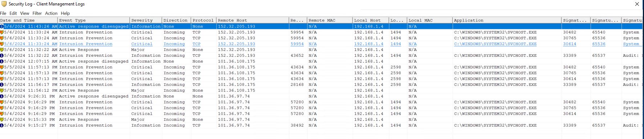Viewport: 644px width, 139px height.
Task: Sort by Remote Host column header
Action: 253,20
